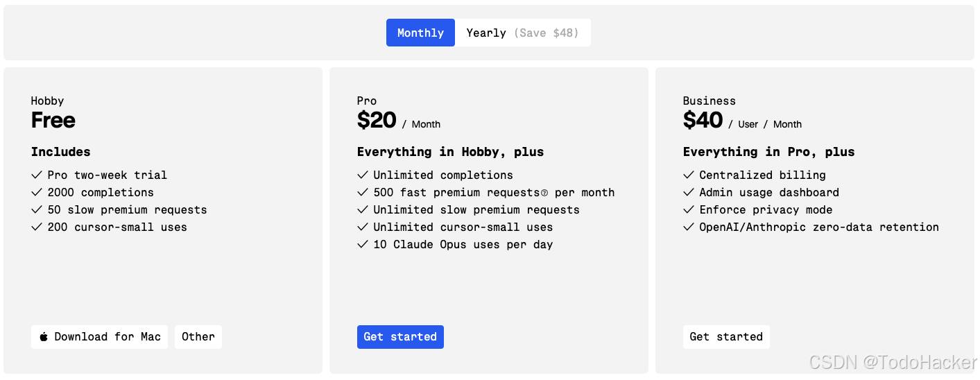Click checkmark icon beside Centralized billing
The image size is (980, 380).
tap(689, 175)
